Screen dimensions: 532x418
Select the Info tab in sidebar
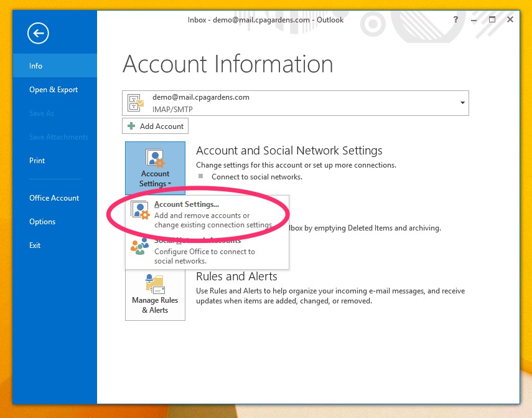click(x=55, y=65)
